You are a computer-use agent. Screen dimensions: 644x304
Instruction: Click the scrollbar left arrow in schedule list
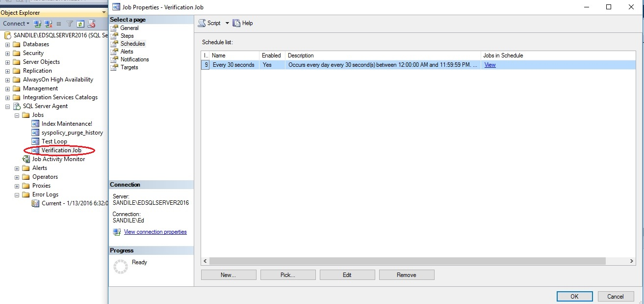click(206, 262)
